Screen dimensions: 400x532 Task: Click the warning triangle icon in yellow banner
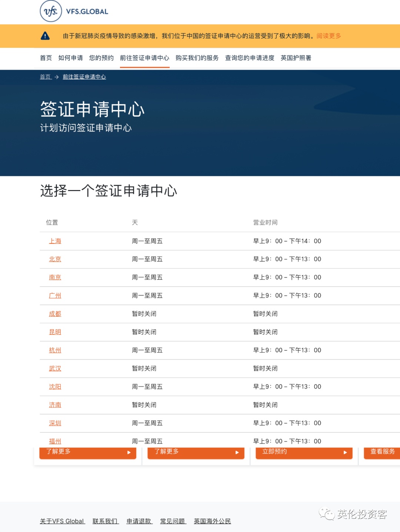(45, 36)
